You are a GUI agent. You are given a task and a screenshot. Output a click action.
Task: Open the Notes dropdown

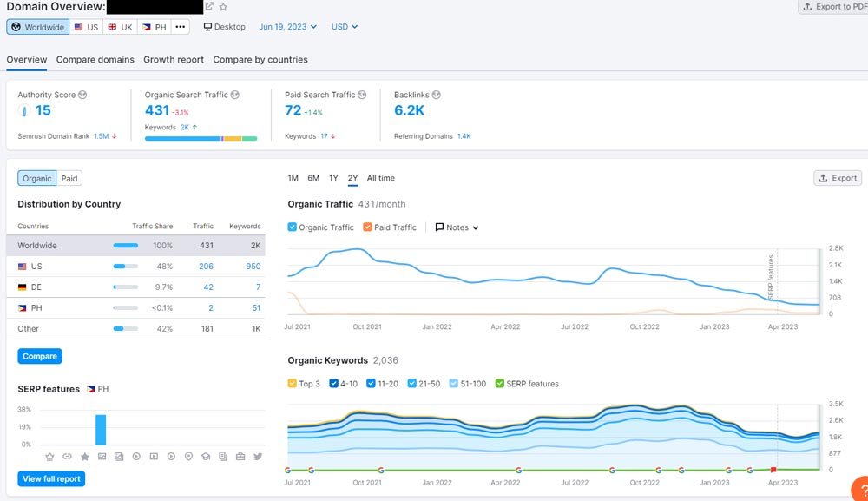click(x=457, y=227)
